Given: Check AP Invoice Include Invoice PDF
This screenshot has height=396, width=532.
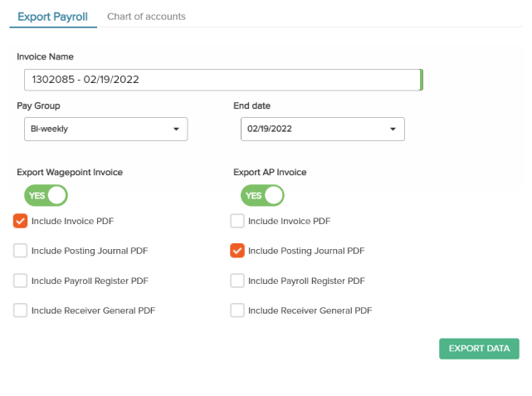Looking at the screenshot, I should [x=237, y=221].
